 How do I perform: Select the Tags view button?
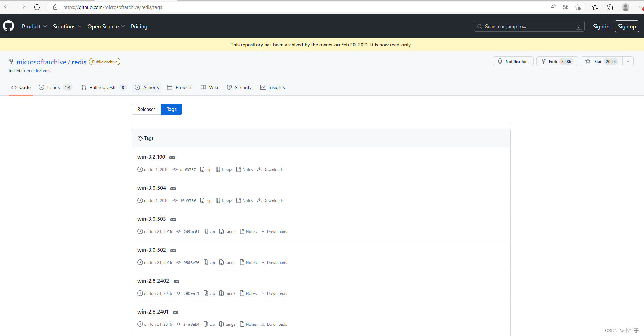tap(171, 109)
